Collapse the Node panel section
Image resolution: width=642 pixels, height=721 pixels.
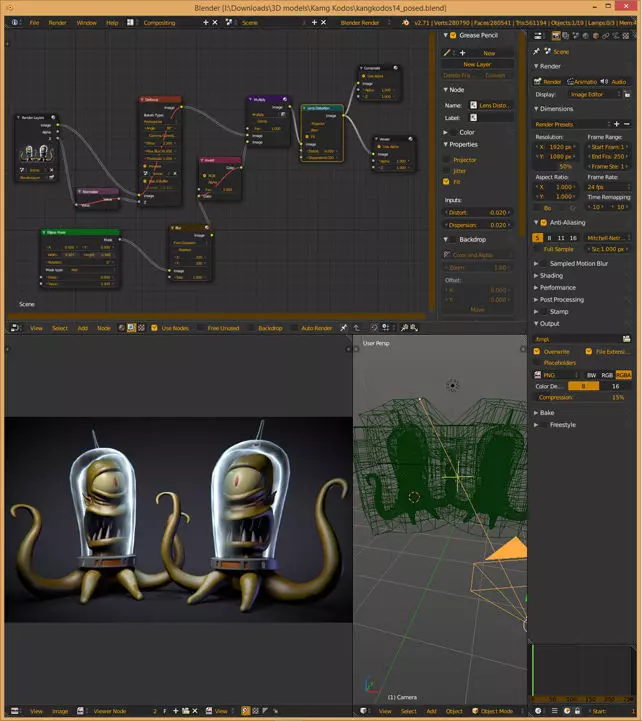coord(446,90)
